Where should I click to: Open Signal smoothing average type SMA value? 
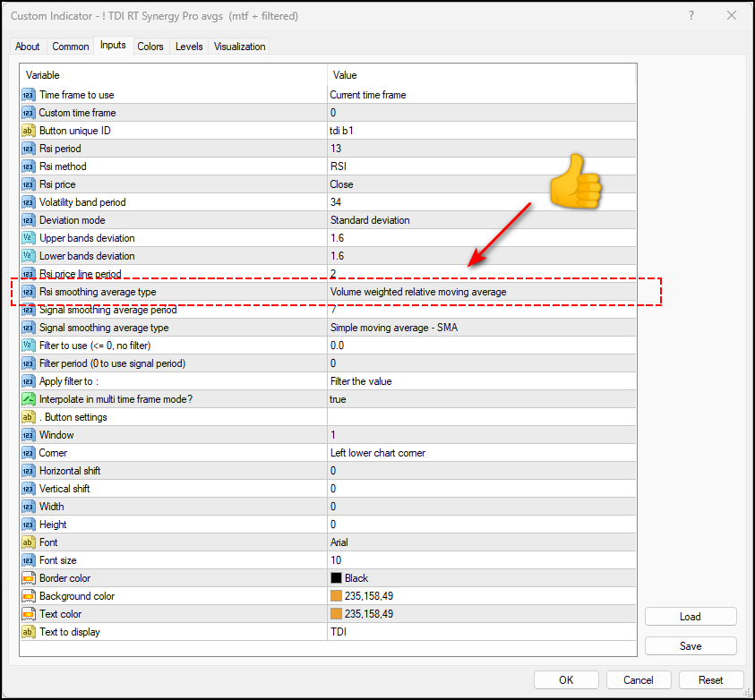point(482,328)
